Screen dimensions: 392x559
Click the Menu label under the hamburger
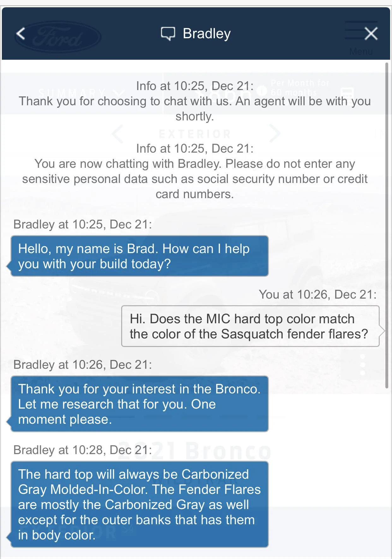(361, 52)
